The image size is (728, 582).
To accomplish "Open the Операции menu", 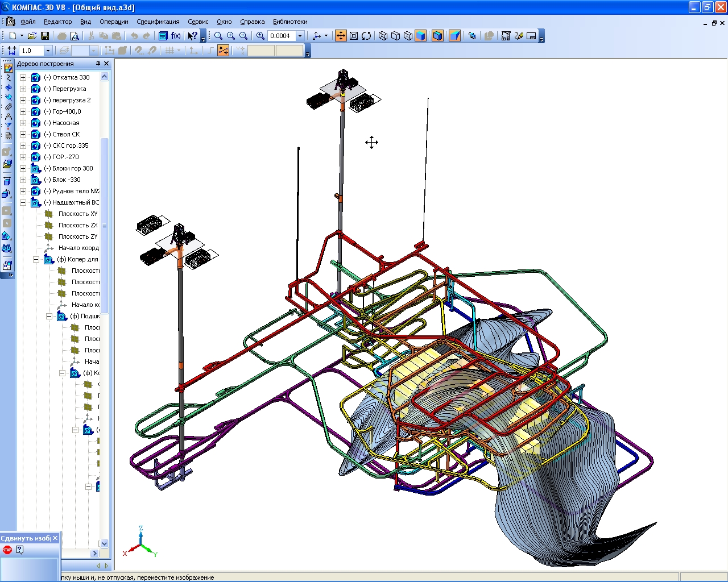I will pos(114,22).
